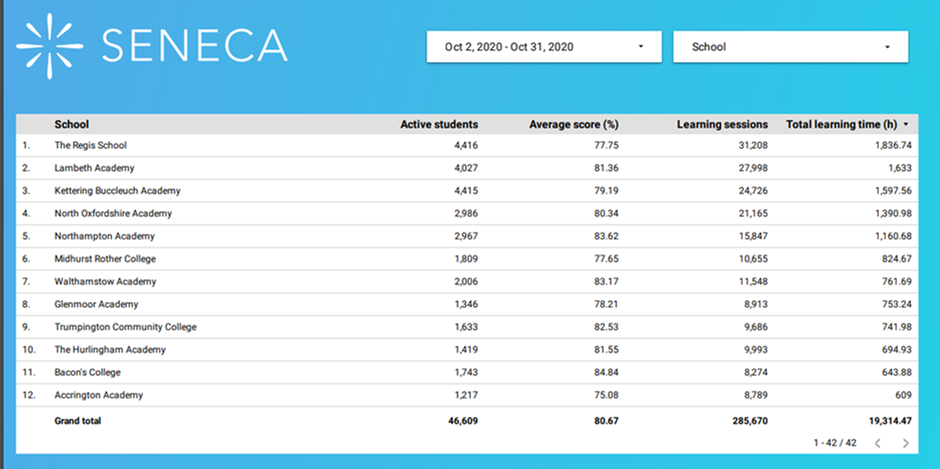Click the Seneca snowflake logo icon
This screenshot has width=940, height=469.
[52, 45]
